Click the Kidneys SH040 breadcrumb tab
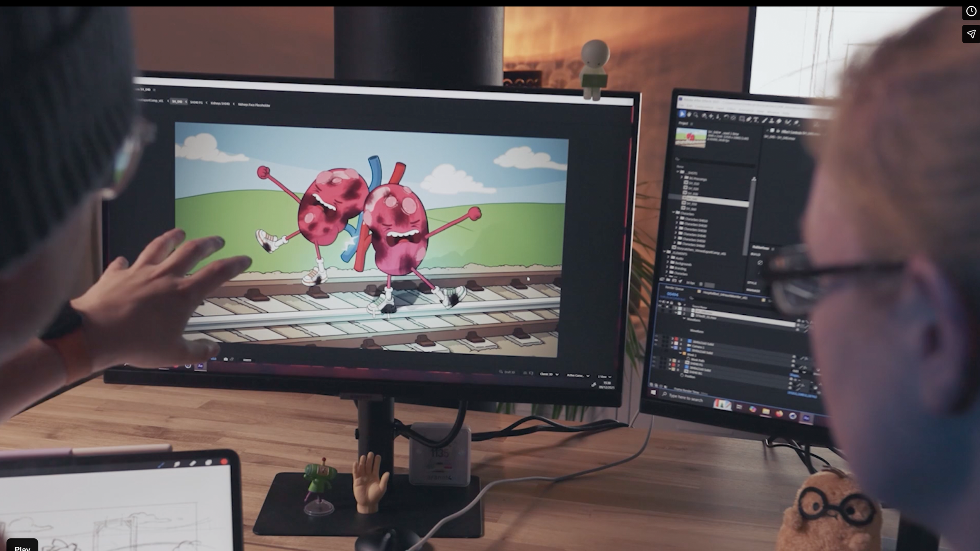 (220, 103)
